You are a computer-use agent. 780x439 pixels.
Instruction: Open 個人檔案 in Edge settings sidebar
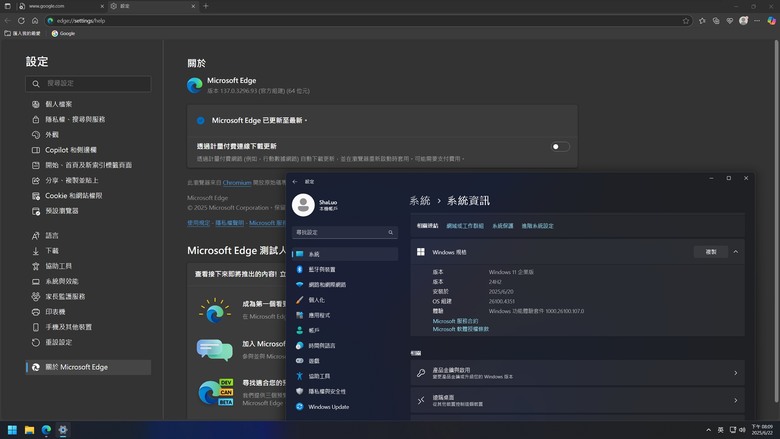click(59, 104)
